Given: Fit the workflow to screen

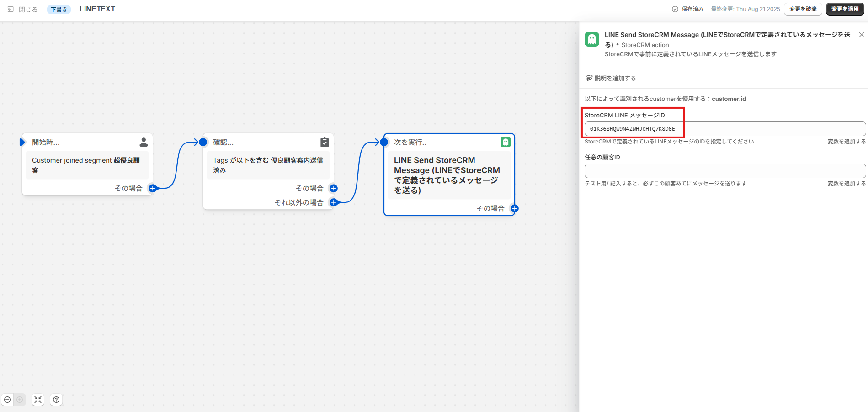Looking at the screenshot, I should [x=38, y=400].
